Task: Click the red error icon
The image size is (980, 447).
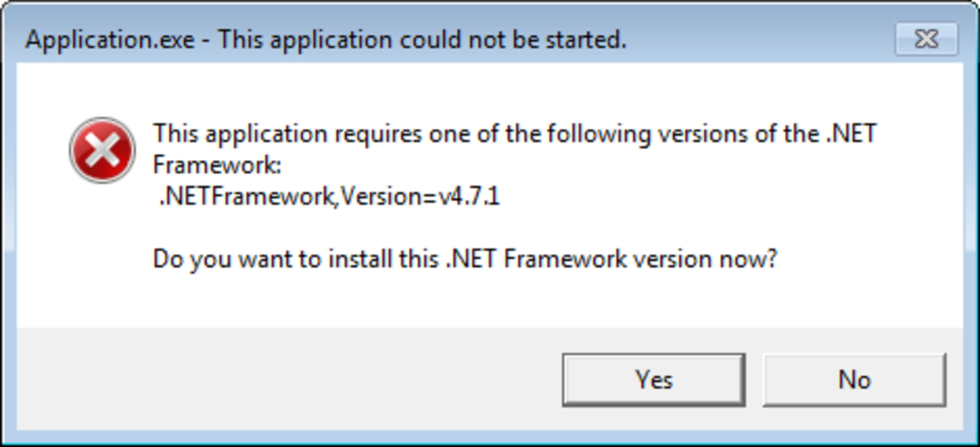Action: point(102,150)
